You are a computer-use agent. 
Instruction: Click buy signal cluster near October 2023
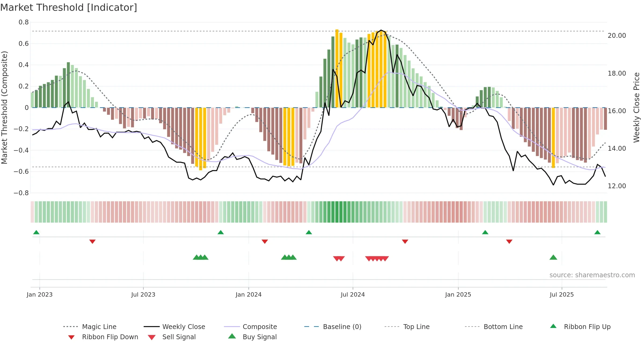200,257
